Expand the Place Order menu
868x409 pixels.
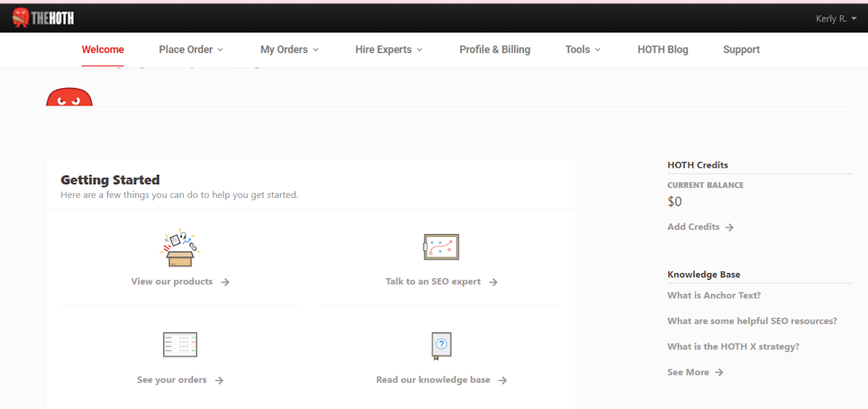(191, 50)
